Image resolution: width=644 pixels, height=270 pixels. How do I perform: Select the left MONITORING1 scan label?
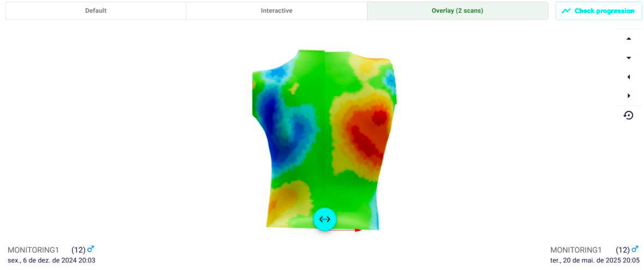click(33, 250)
